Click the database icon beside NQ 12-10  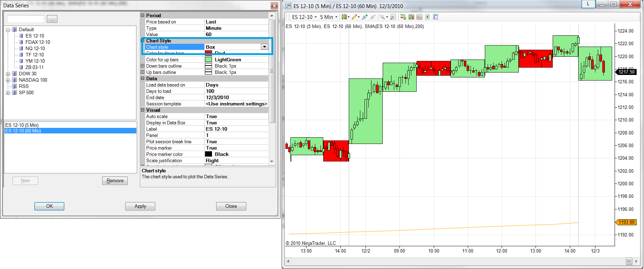21,48
